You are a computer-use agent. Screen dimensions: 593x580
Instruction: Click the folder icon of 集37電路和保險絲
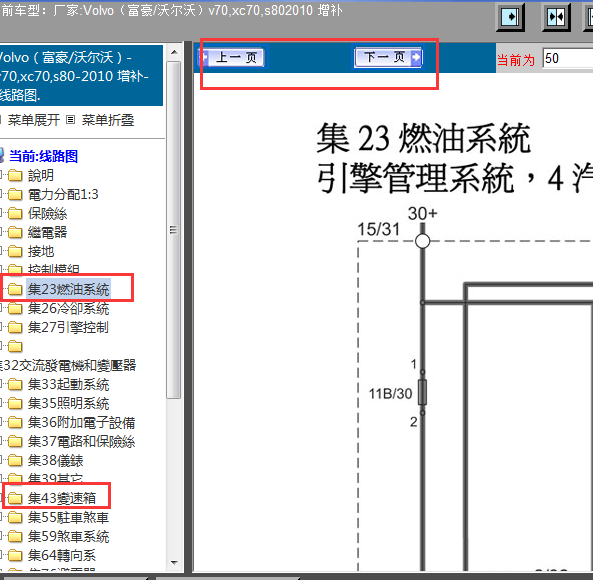pos(15,441)
